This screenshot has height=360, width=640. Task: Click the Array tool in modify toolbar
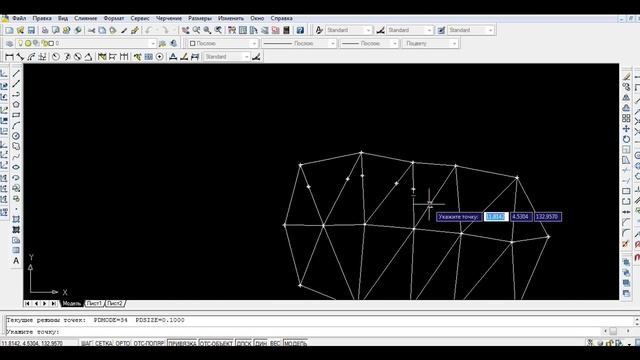coord(626,118)
